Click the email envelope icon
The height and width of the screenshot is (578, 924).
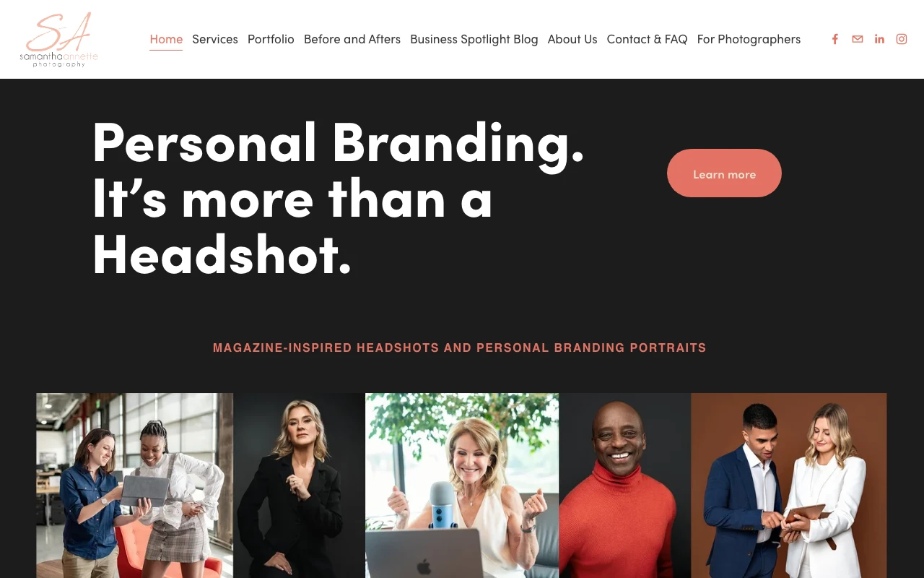[x=858, y=39]
